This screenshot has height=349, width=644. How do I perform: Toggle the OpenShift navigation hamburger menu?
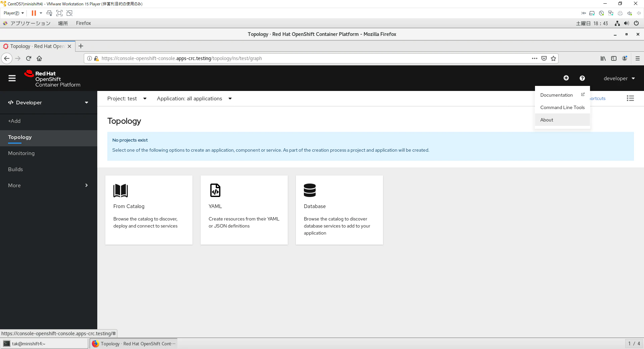12,78
